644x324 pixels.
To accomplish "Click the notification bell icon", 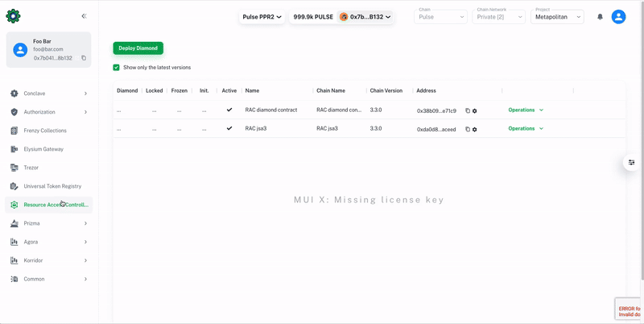I will (600, 17).
